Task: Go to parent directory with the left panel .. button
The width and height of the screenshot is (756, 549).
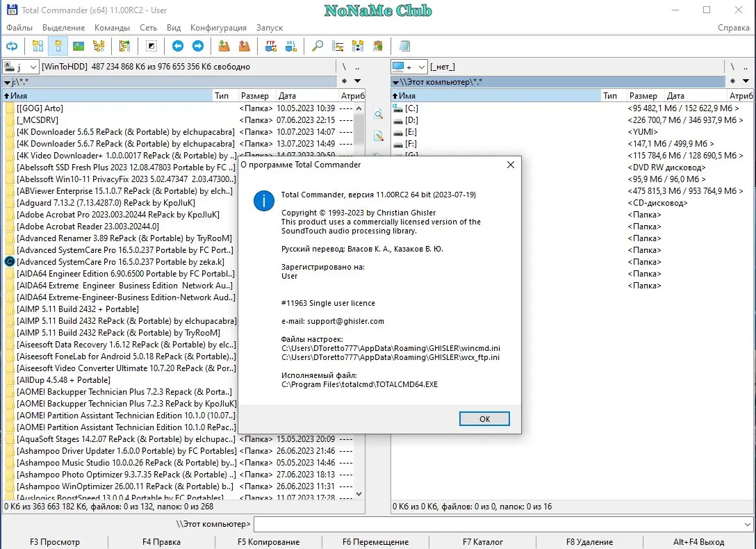Action: [357, 67]
